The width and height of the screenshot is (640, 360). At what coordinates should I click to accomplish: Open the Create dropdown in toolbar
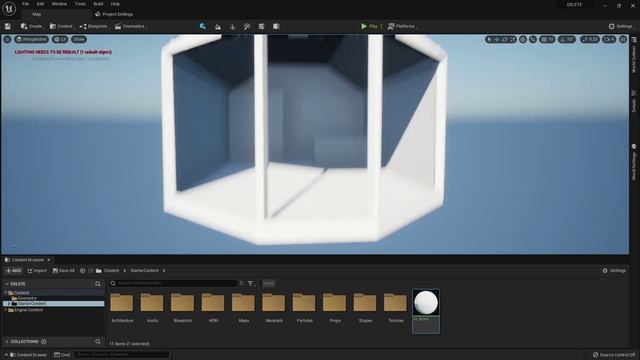point(32,27)
